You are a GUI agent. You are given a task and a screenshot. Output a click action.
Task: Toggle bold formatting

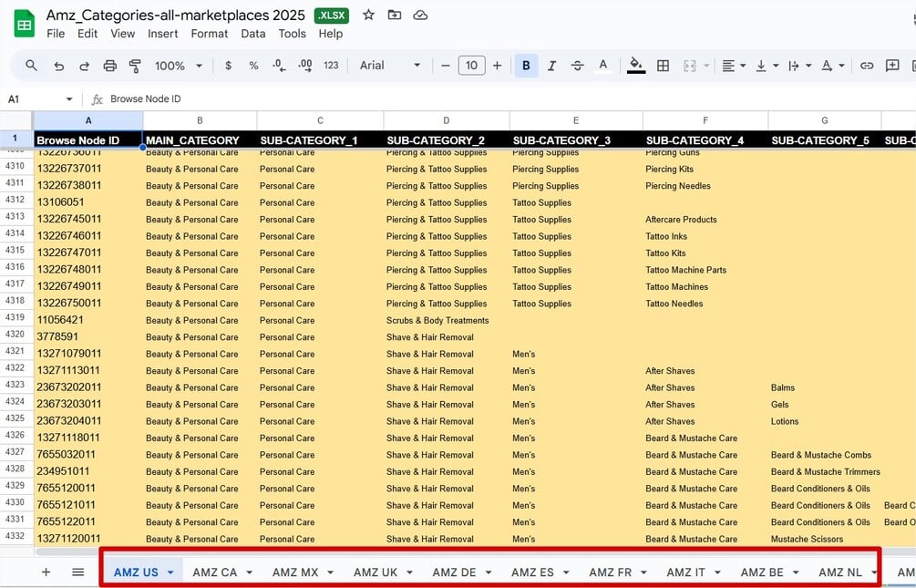point(526,65)
